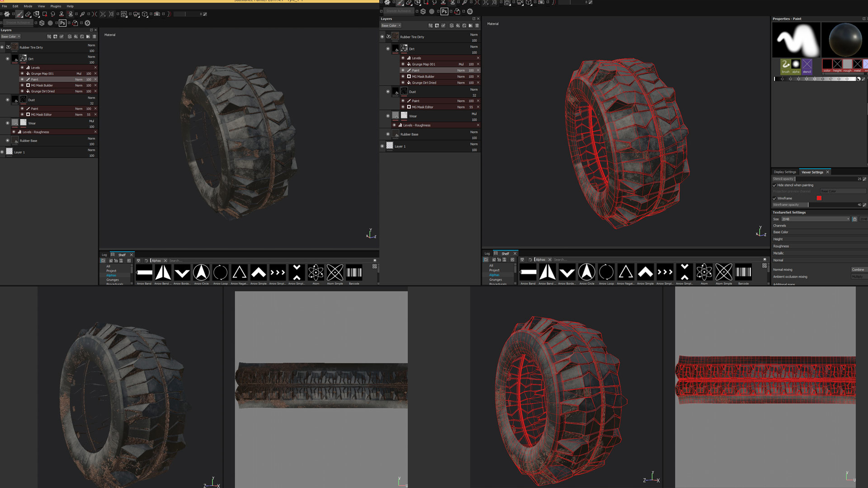
Task: Switch to the Display Settings tab
Action: [x=785, y=172]
